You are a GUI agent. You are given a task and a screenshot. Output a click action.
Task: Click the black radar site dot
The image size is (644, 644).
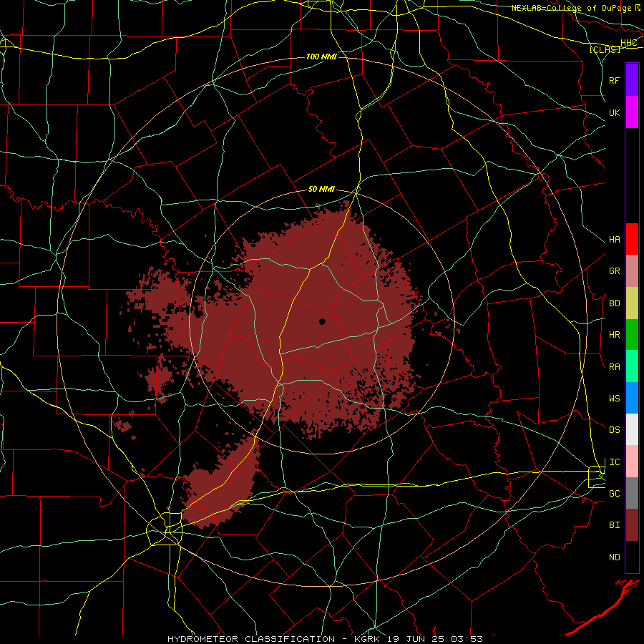tap(322, 321)
